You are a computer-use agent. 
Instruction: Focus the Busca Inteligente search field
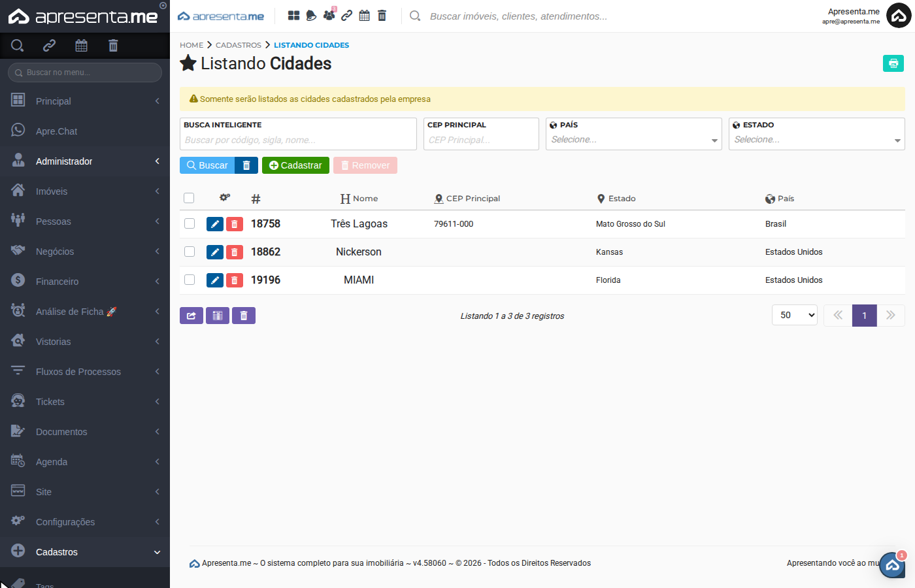pos(298,140)
